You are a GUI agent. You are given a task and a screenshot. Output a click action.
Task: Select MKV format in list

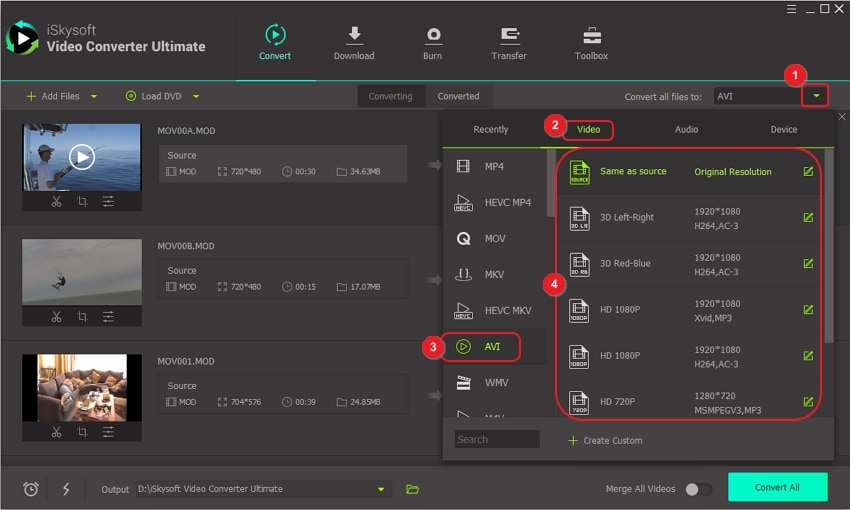point(494,274)
